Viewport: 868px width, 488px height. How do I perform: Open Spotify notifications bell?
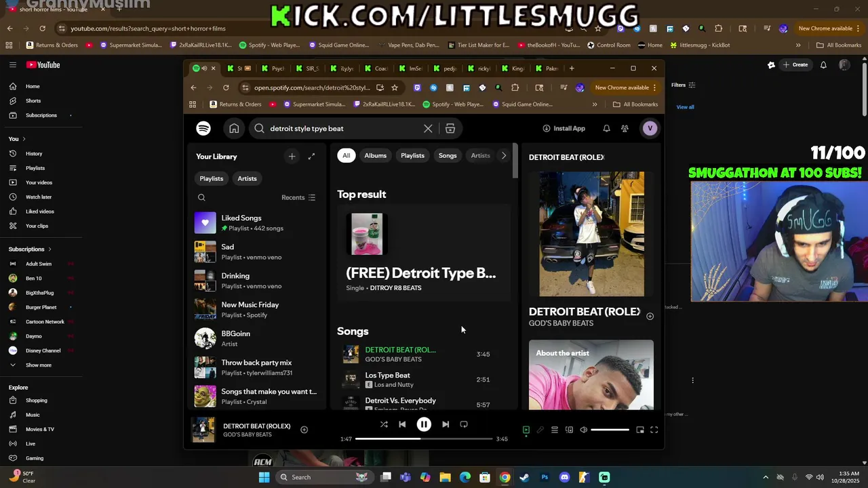point(606,128)
